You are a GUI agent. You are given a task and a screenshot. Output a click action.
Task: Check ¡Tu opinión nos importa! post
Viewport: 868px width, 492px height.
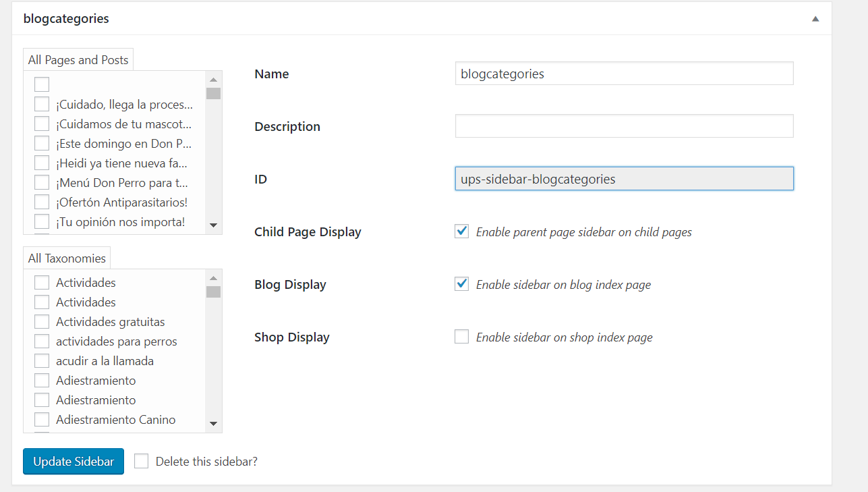click(x=42, y=221)
